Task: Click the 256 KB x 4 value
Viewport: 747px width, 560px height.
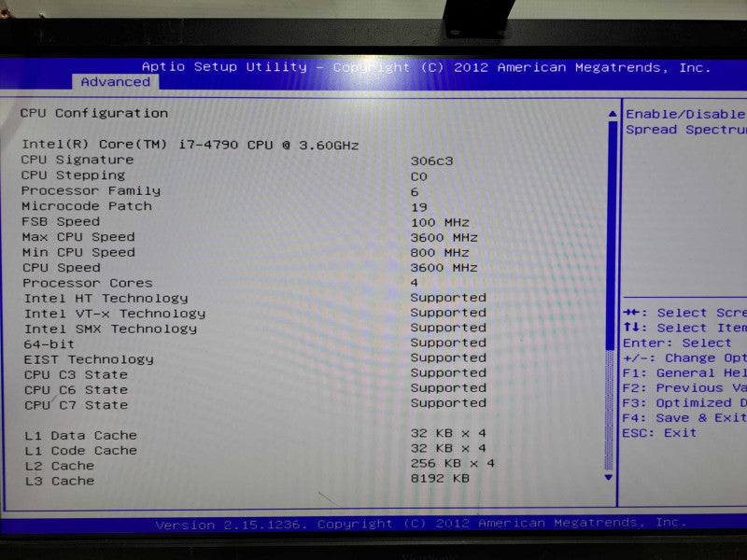Action: 453,463
